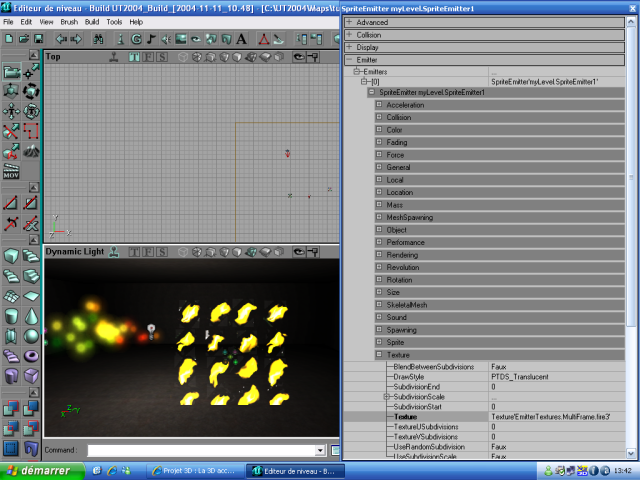Click the undo arrow in toolbar
This screenshot has height=480, width=640.
61,39
